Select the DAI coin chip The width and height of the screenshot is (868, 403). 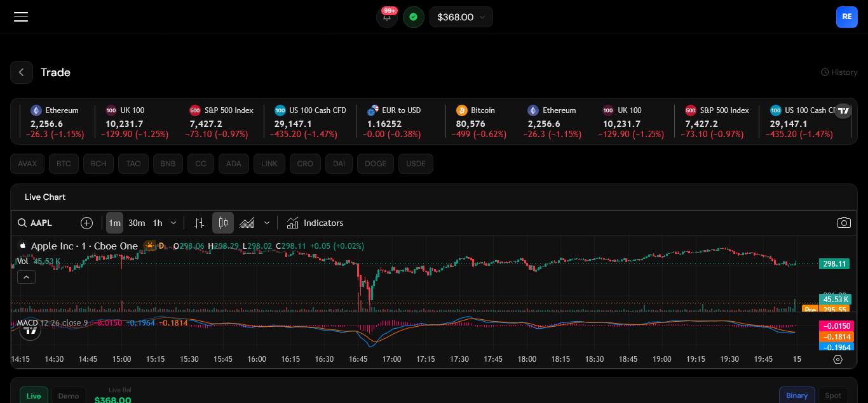[339, 164]
